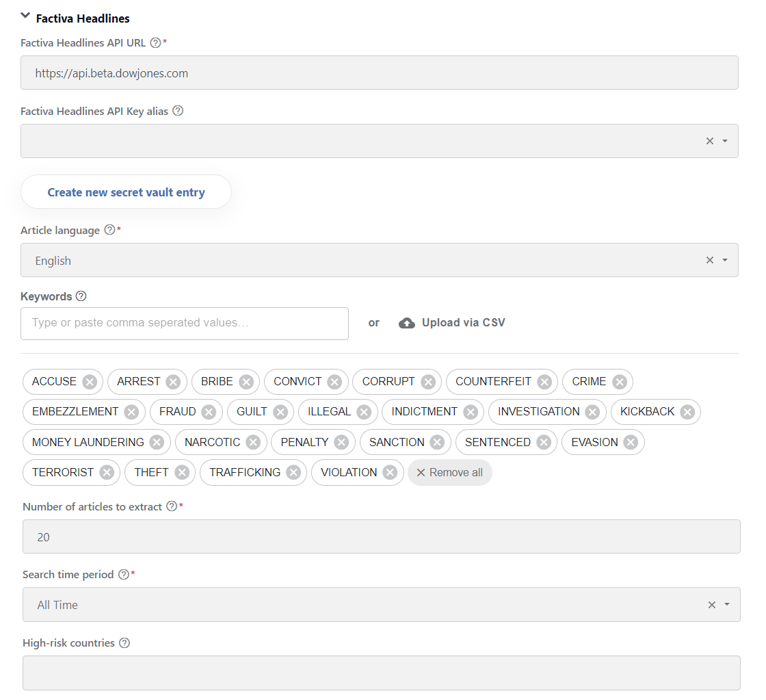This screenshot has height=700, width=766.
Task: Clear the Article language English selection
Action: tap(710, 260)
